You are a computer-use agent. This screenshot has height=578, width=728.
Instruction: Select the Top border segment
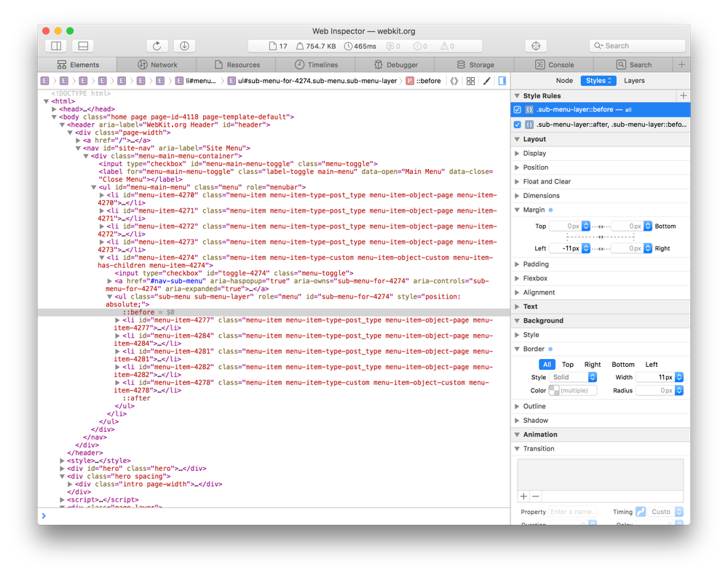567,364
